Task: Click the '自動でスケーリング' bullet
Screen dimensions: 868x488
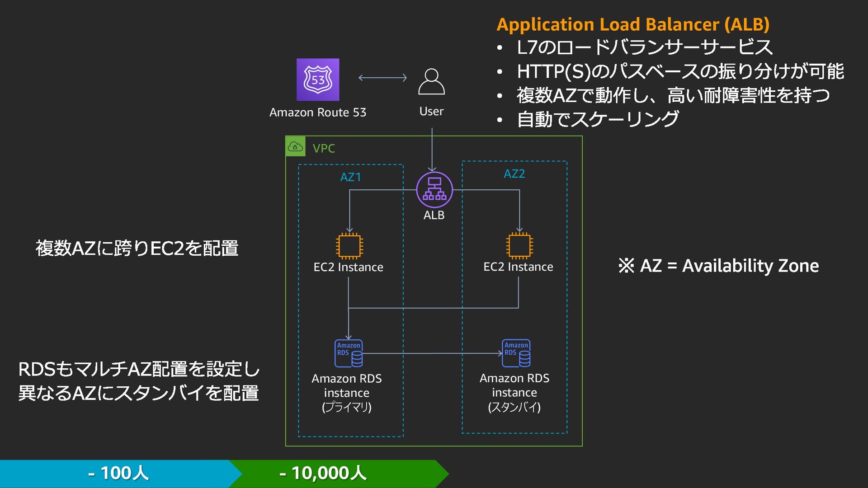Action: [598, 119]
